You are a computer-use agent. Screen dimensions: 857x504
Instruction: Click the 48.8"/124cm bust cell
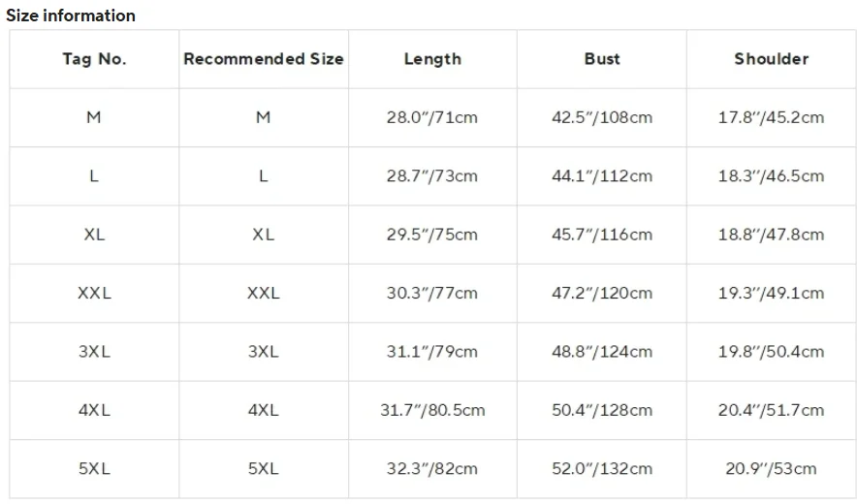tap(602, 352)
